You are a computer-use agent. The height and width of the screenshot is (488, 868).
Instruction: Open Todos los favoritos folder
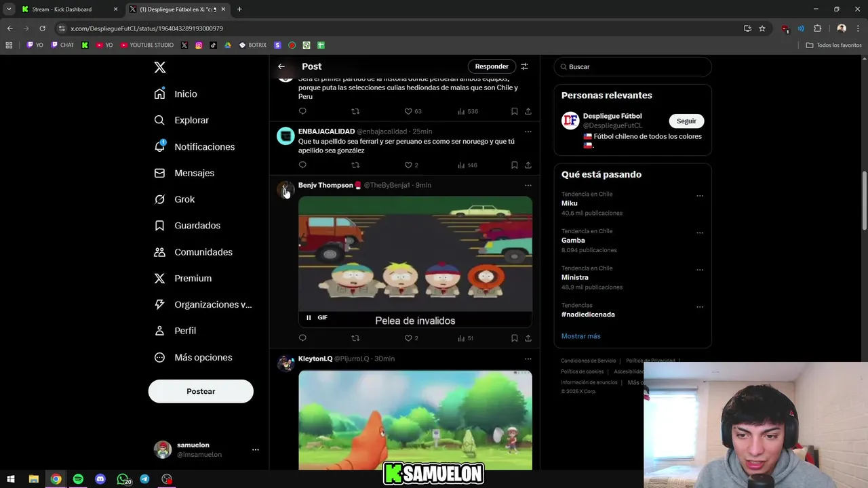click(833, 45)
